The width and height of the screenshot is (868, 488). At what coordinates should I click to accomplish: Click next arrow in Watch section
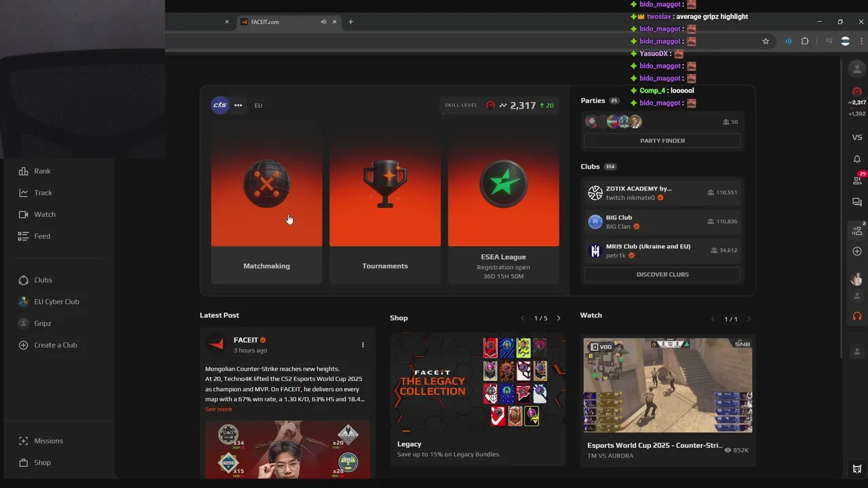pos(749,319)
